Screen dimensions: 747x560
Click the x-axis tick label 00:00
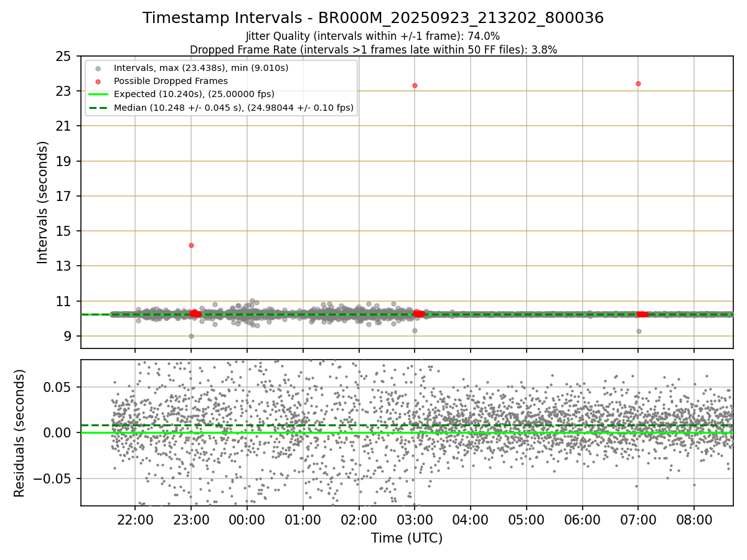(247, 520)
